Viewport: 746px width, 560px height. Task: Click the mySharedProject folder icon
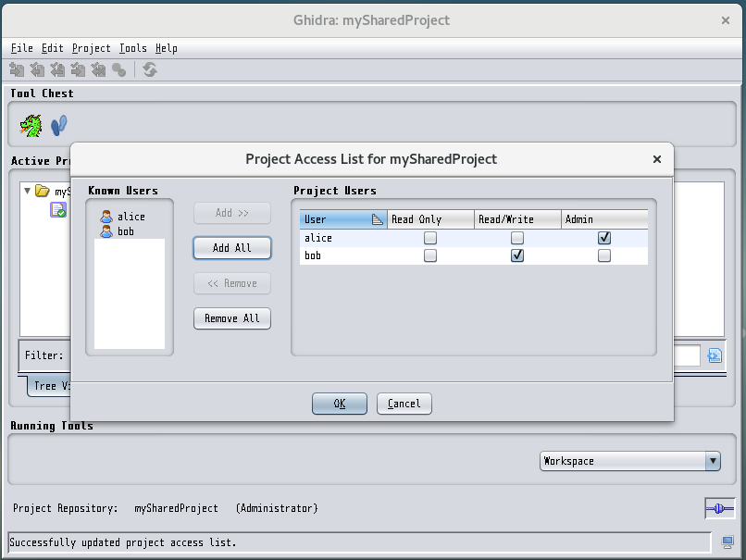[x=42, y=191]
